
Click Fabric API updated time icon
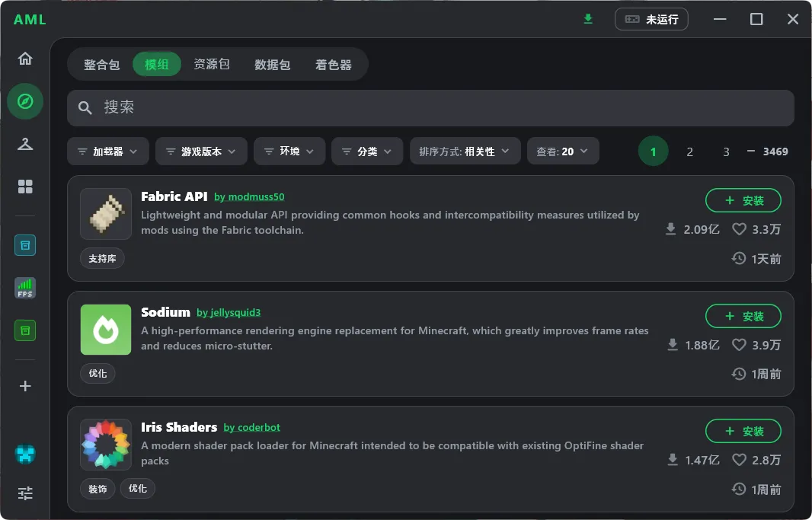pyautogui.click(x=738, y=258)
